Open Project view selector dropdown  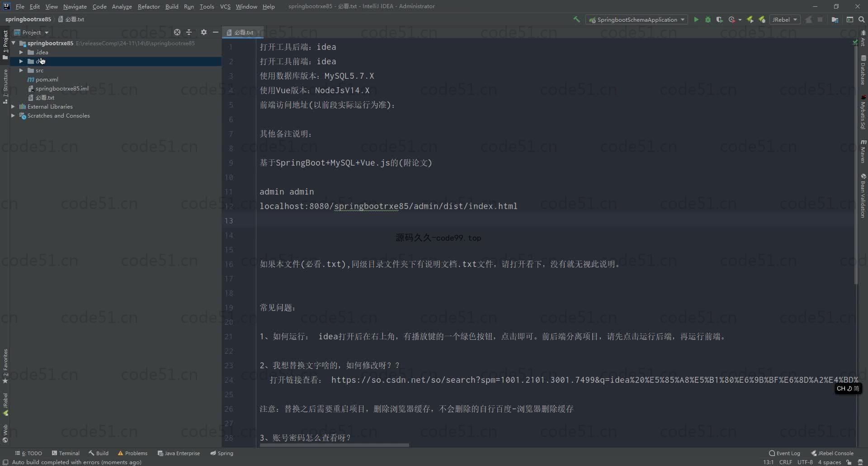tap(31, 32)
